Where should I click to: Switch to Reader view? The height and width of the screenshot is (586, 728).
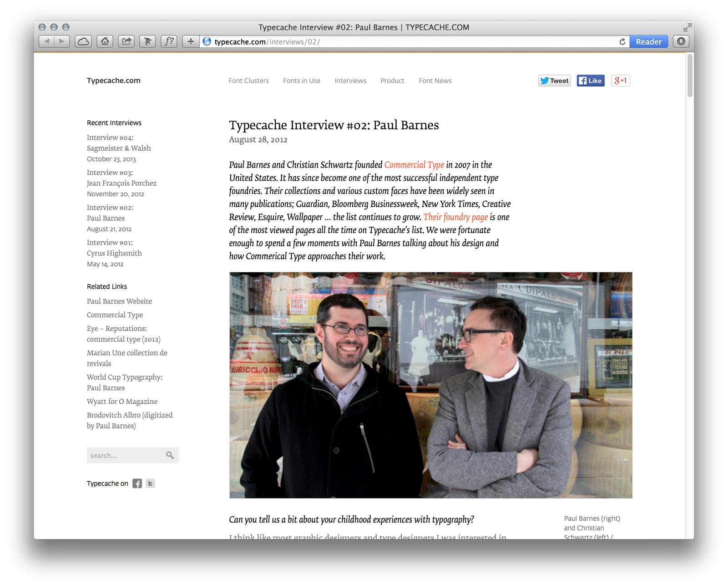tap(649, 41)
